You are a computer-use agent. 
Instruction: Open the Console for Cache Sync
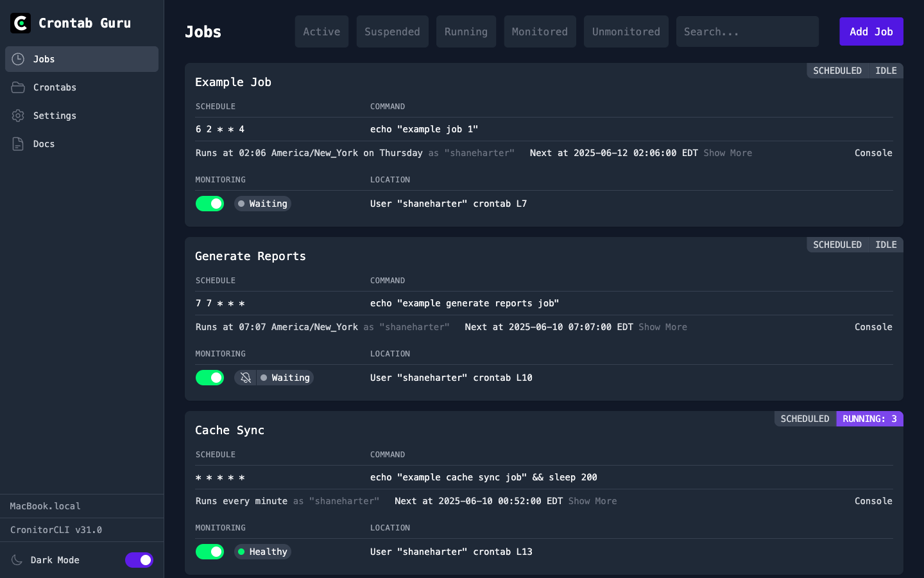(x=873, y=501)
